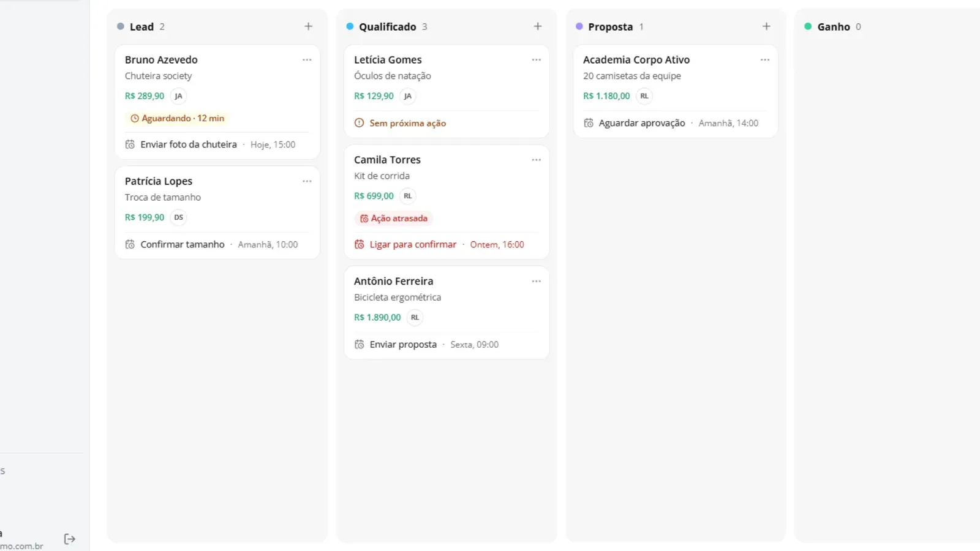Open options menu for Patrícia Lopes card

307,181
